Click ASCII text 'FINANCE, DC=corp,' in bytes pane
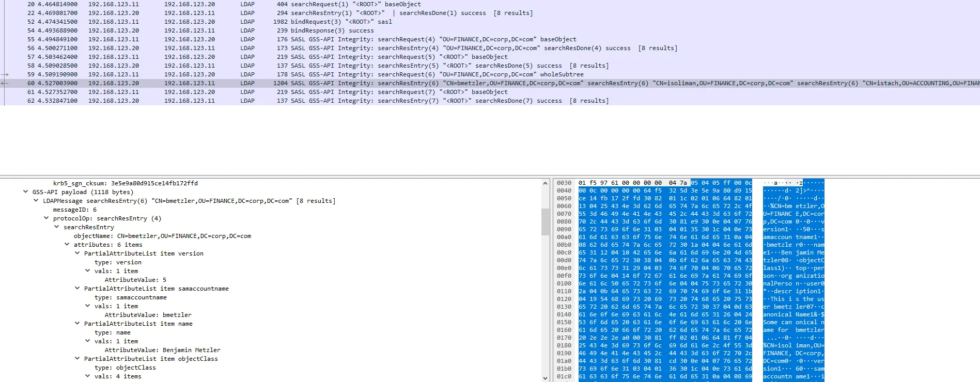 tap(794, 353)
